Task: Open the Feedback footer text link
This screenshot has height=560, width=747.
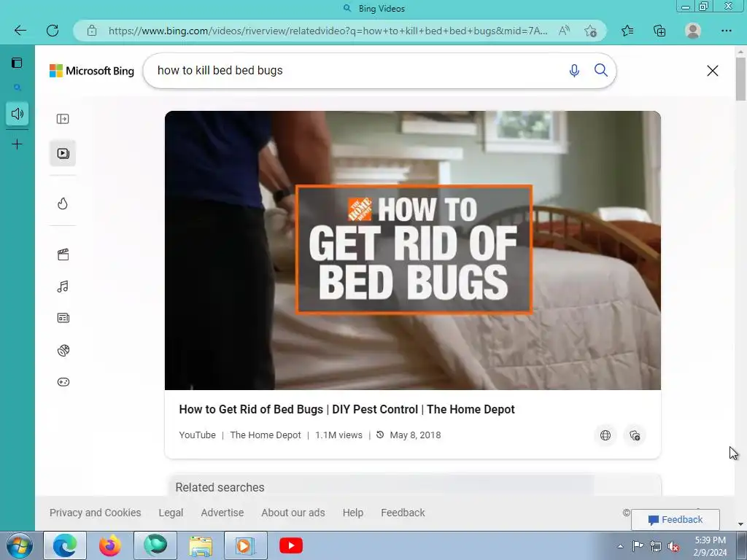Action: coord(403,513)
